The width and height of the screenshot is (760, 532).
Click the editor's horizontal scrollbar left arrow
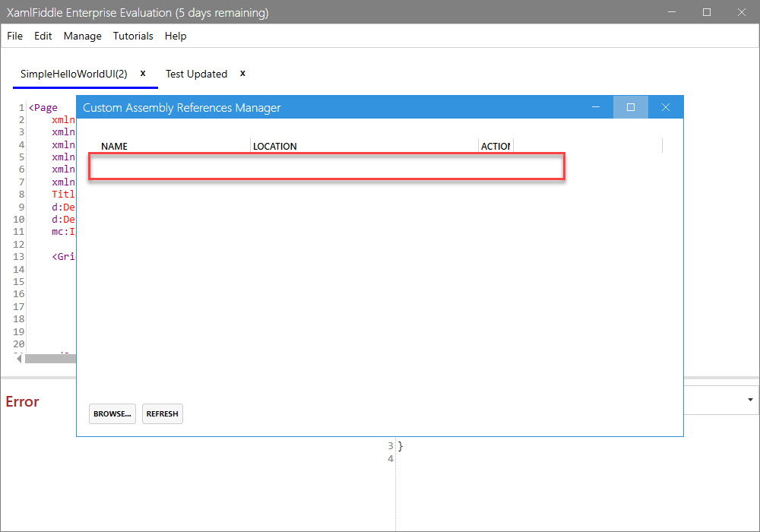[x=19, y=359]
